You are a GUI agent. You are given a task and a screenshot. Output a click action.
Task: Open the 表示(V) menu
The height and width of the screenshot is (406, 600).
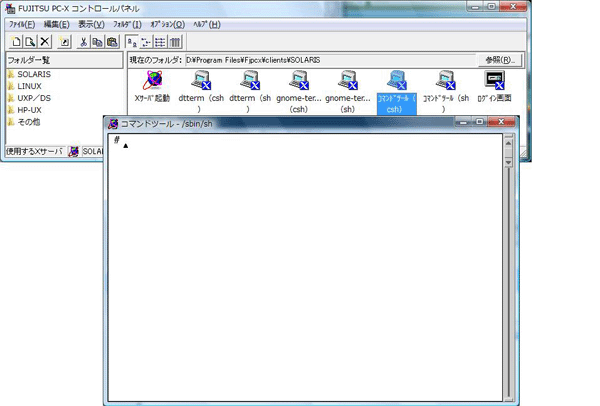tap(91, 24)
